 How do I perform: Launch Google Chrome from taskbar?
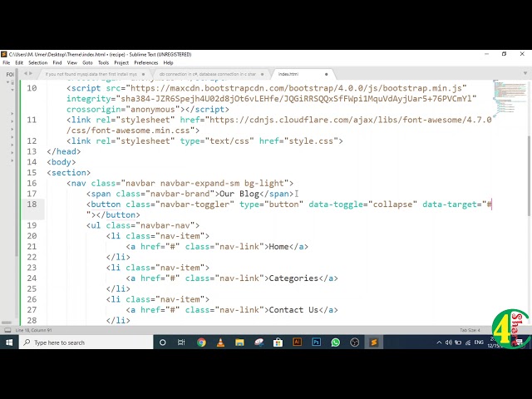pyautogui.click(x=201, y=342)
